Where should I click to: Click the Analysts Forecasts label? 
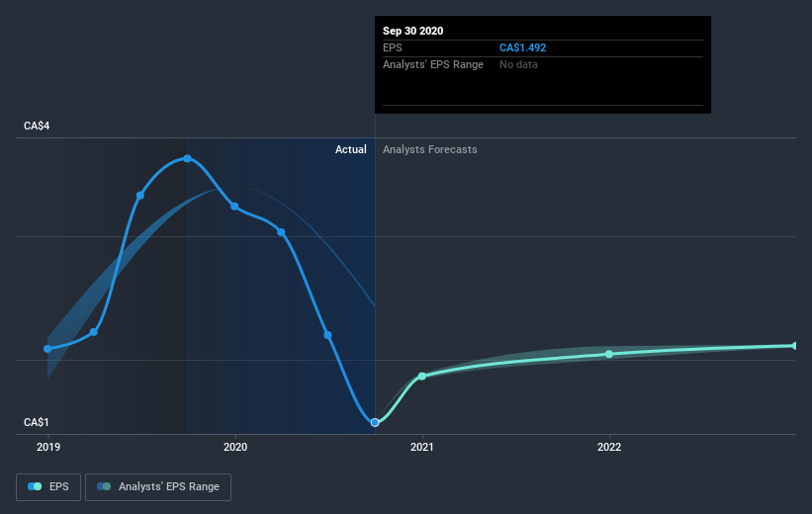(430, 149)
